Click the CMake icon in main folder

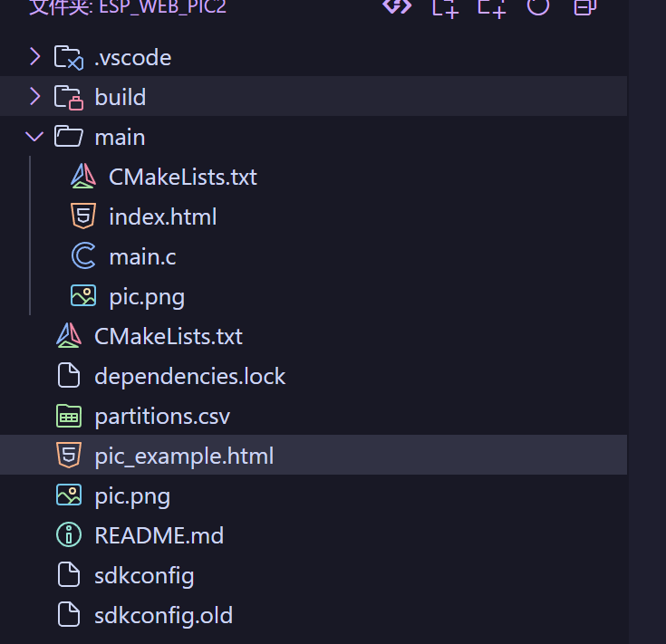pos(83,177)
